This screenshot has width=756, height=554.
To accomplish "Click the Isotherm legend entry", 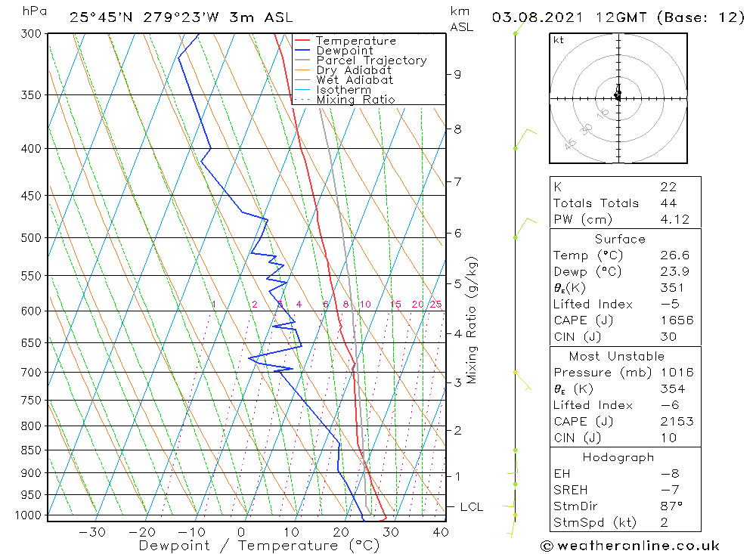I will point(343,90).
